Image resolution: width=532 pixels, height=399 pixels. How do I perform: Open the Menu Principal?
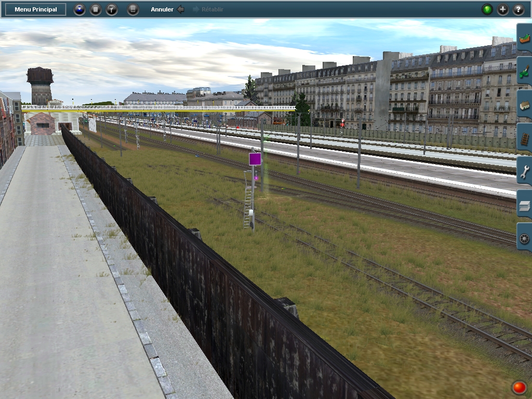point(36,9)
